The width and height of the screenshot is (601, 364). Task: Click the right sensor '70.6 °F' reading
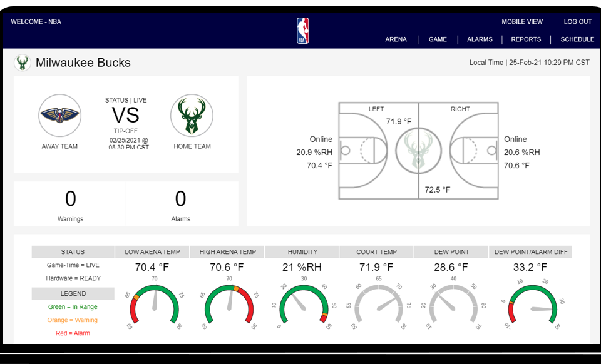click(x=516, y=166)
